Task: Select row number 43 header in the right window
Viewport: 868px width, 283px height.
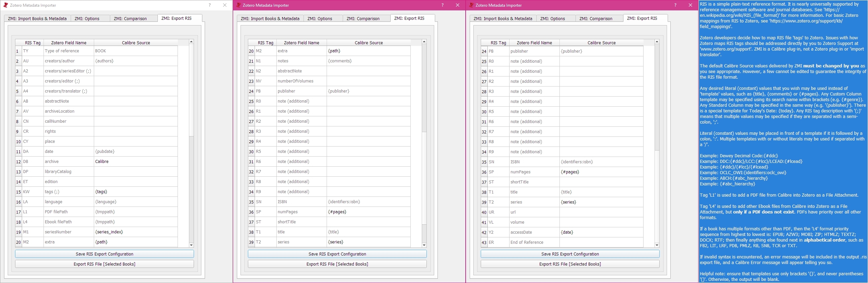Action: pos(484,242)
